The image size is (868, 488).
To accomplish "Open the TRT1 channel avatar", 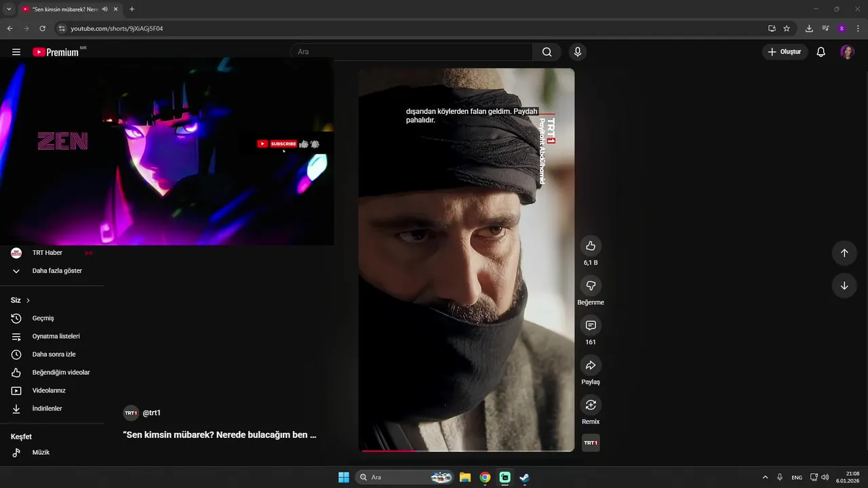I will tap(131, 413).
